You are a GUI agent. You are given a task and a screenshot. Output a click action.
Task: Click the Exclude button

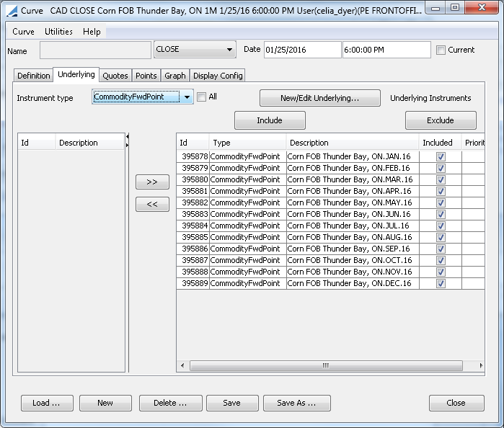pyautogui.click(x=441, y=120)
